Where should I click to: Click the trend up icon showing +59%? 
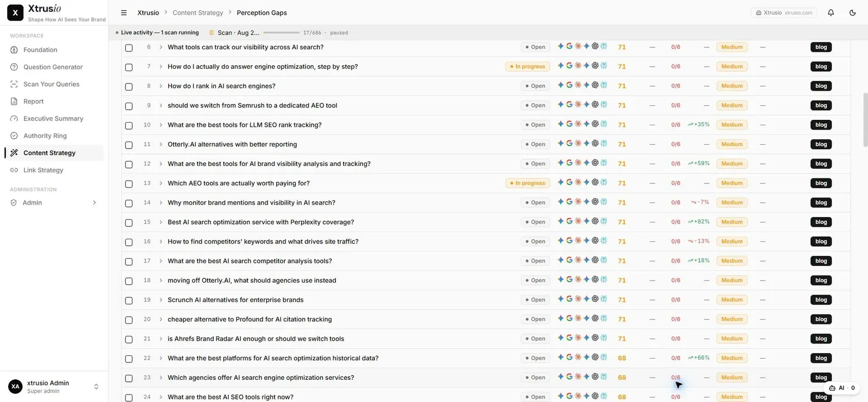pyautogui.click(x=691, y=163)
